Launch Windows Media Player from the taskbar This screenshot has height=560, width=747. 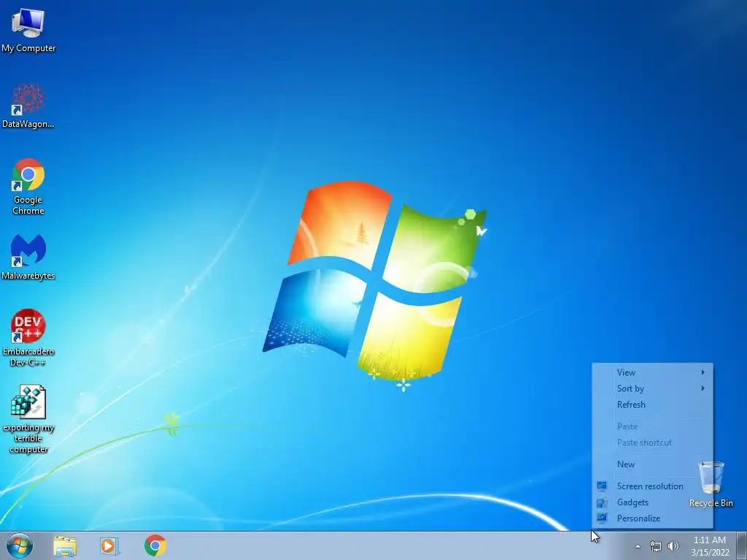click(109, 545)
